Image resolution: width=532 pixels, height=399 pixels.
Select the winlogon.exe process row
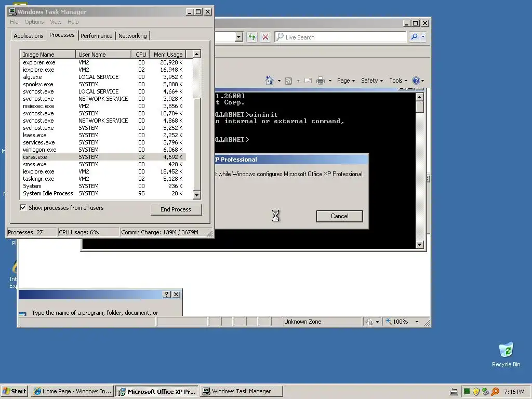pyautogui.click(x=103, y=150)
